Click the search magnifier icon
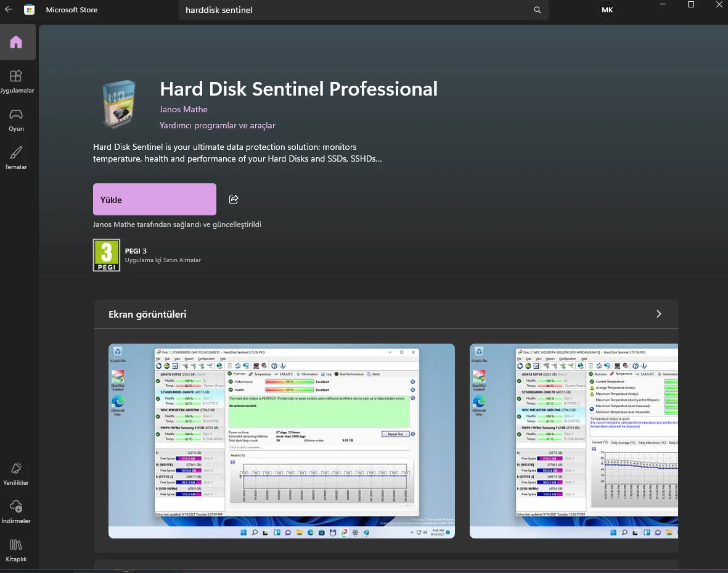The width and height of the screenshot is (728, 573). pyautogui.click(x=537, y=10)
